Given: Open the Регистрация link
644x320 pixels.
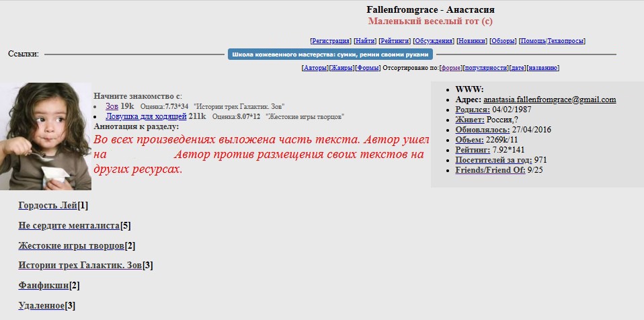Looking at the screenshot, I should [331, 41].
